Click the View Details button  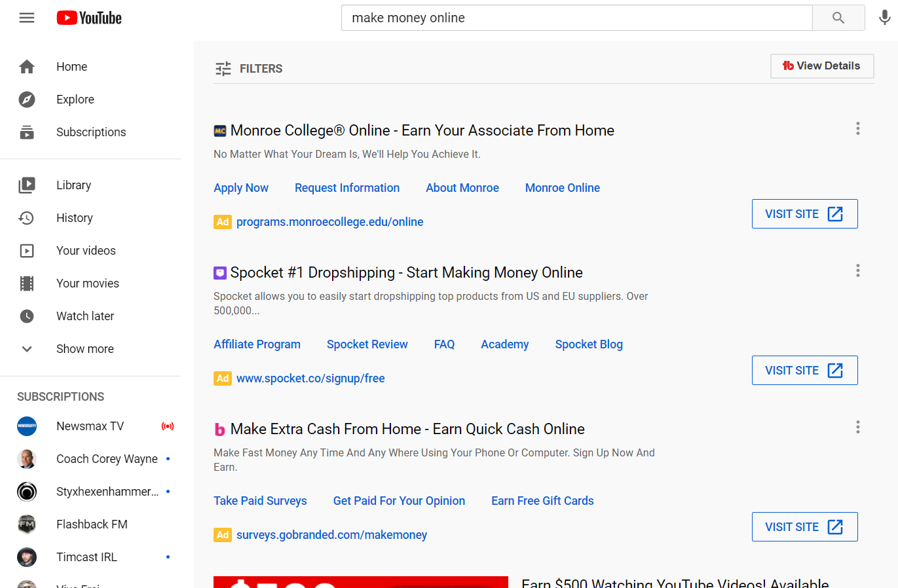click(822, 65)
